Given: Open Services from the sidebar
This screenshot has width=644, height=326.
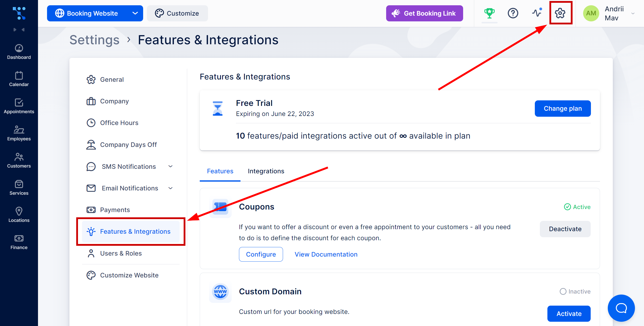Looking at the screenshot, I should coord(19,188).
